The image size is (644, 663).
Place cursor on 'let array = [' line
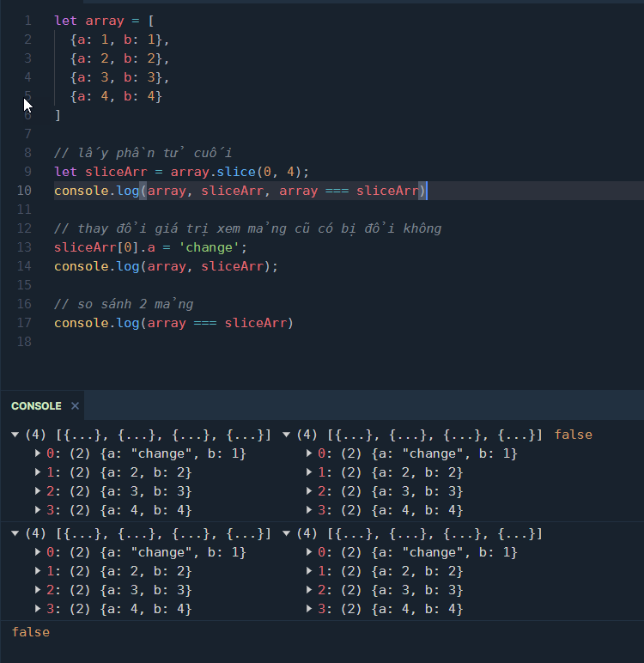(104, 21)
